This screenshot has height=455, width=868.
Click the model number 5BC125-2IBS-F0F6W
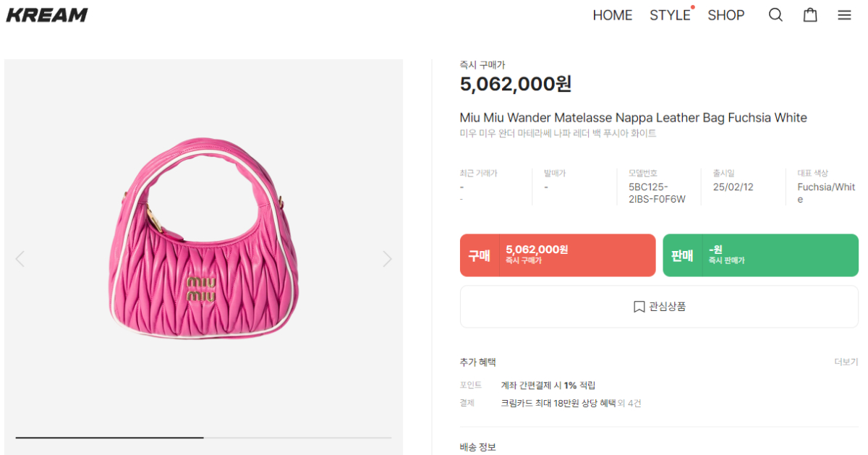tap(656, 192)
